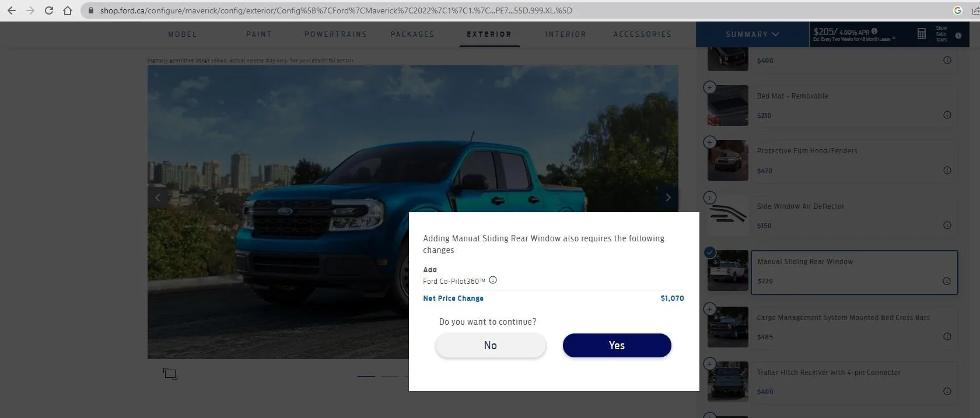Show previous vehicle image with left arrow
Screen dimensions: 980x418
[157, 198]
